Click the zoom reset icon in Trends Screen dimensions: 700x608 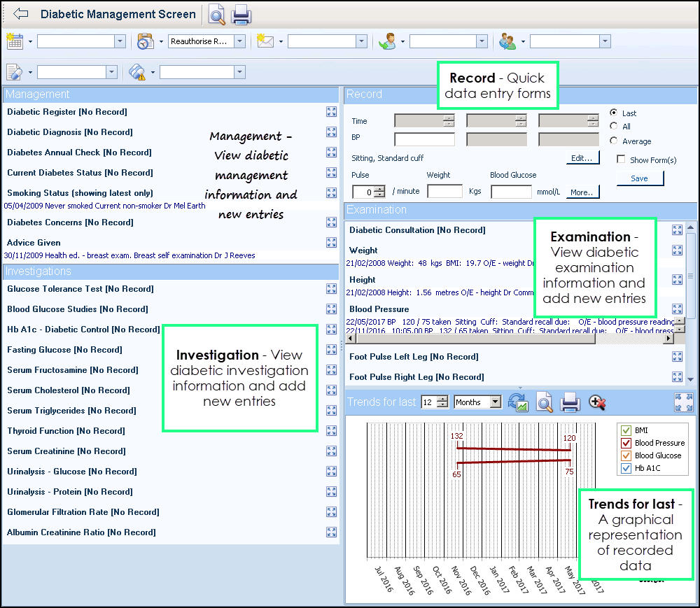click(x=597, y=402)
